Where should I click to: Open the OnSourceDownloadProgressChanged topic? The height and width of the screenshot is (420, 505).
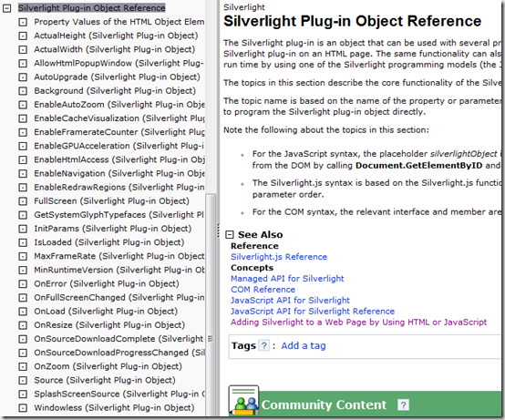pos(119,353)
